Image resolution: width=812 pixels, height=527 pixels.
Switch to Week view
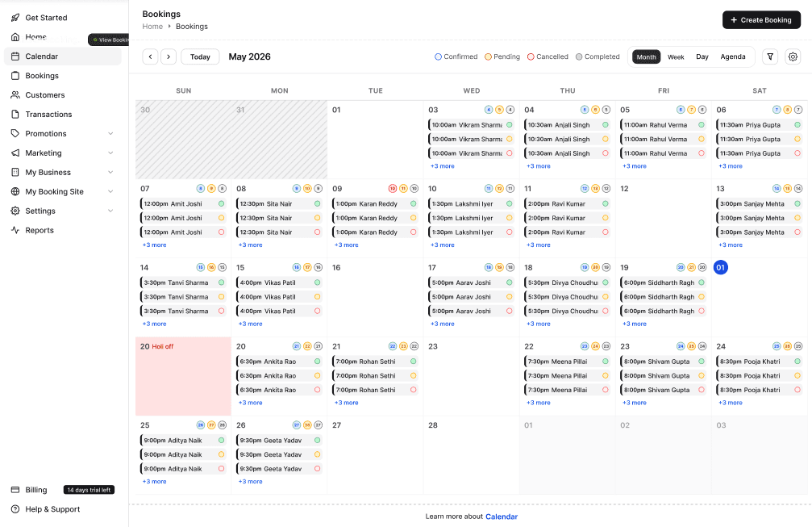click(x=676, y=57)
